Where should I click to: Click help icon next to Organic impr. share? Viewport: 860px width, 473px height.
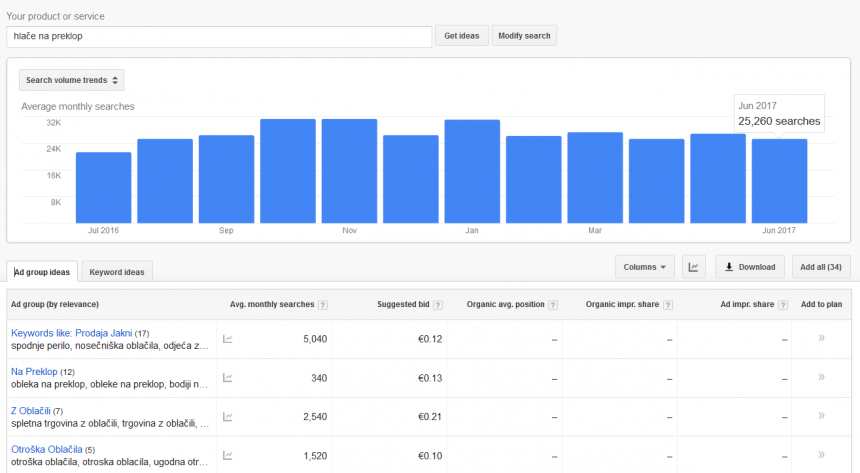668,305
